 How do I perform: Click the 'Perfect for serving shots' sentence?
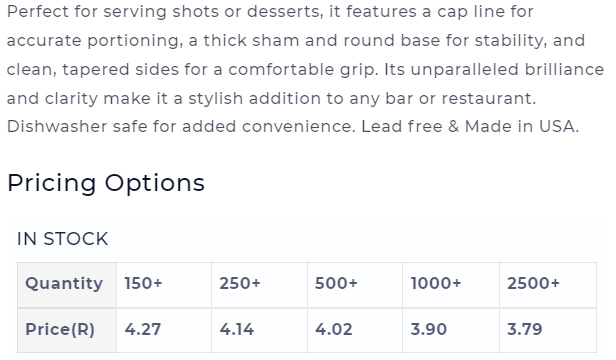point(270,12)
